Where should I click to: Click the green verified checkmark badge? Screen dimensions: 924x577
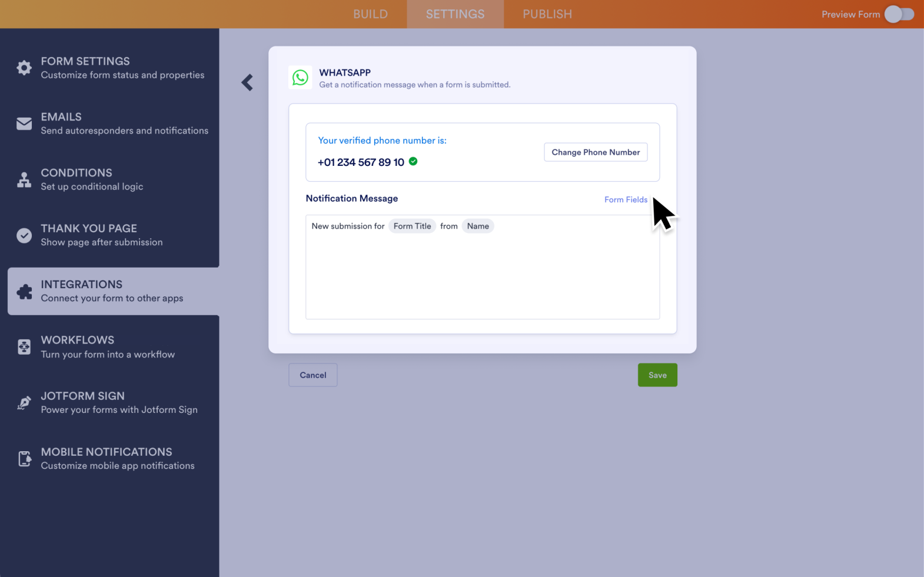413,161
